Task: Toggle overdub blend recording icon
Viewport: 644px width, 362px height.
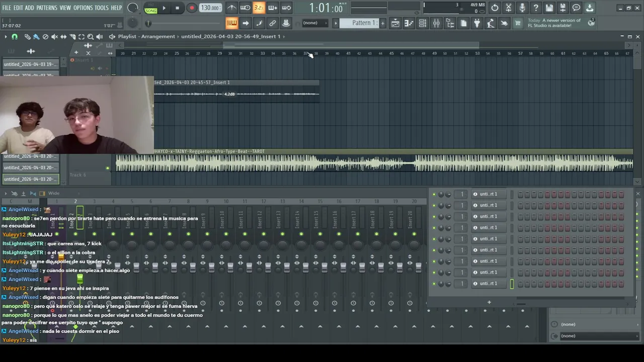Action: pos(272,8)
